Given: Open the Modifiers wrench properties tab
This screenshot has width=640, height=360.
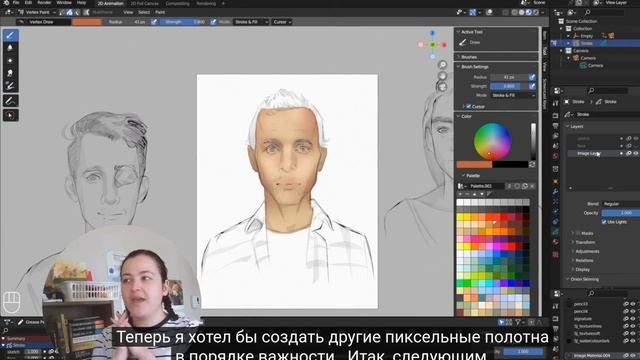Looking at the screenshot, I should coord(556,191).
